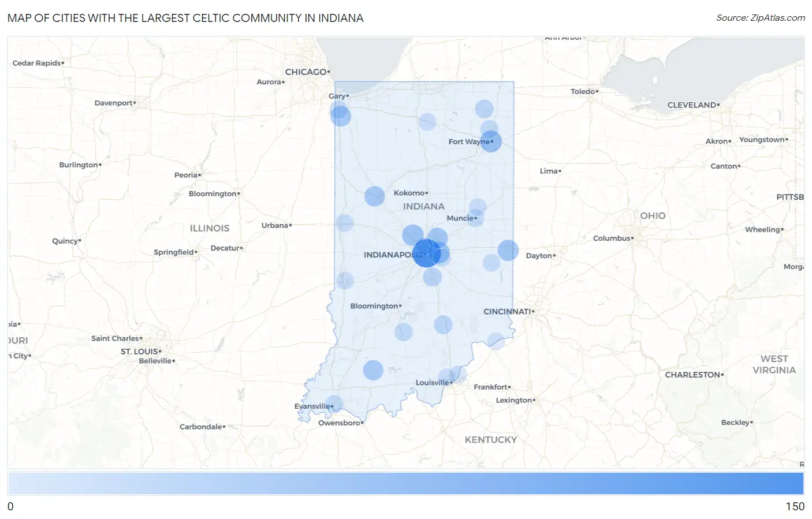
Task: Click the ILLINOIS state label
Action: pyautogui.click(x=210, y=228)
